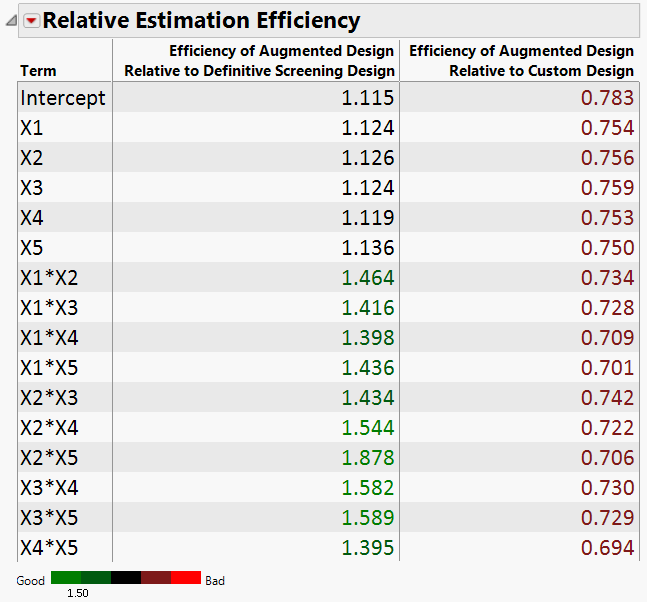Click the 1.878 efficiency value
The height and width of the screenshot is (602, 647).
[x=368, y=458]
